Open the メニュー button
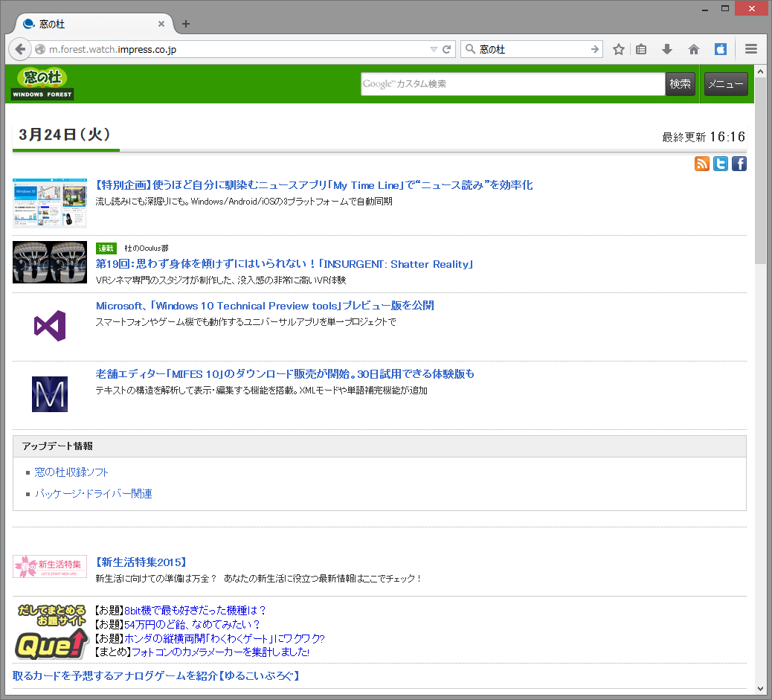 pos(726,84)
